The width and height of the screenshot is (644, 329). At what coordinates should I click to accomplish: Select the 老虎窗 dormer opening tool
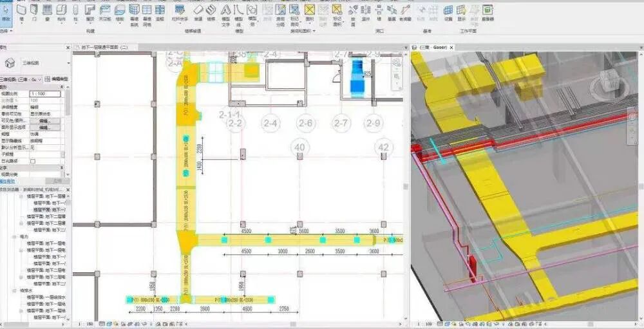point(405,13)
